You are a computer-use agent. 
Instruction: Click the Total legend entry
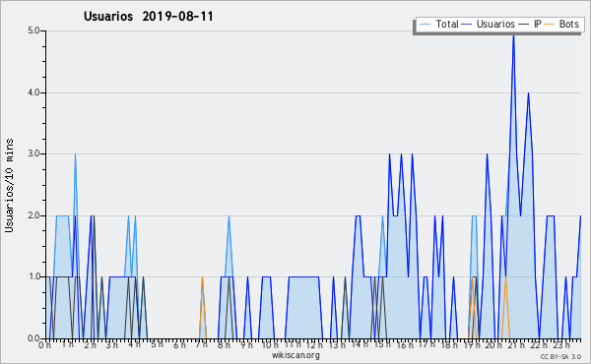point(438,24)
